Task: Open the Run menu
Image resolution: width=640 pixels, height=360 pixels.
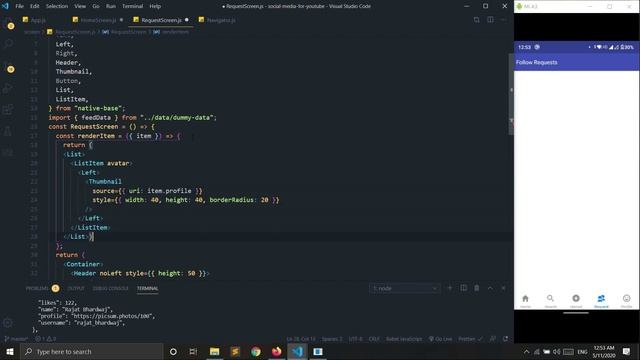Action: click(111, 6)
